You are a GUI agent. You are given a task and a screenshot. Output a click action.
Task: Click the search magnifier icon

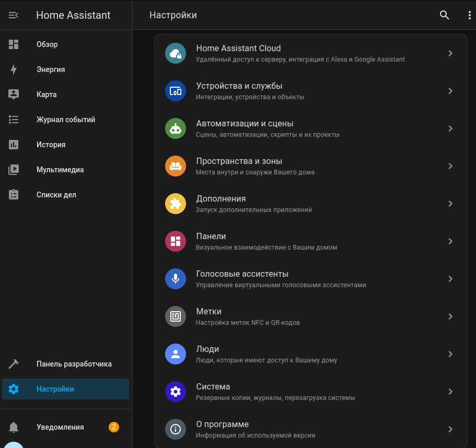pyautogui.click(x=444, y=15)
